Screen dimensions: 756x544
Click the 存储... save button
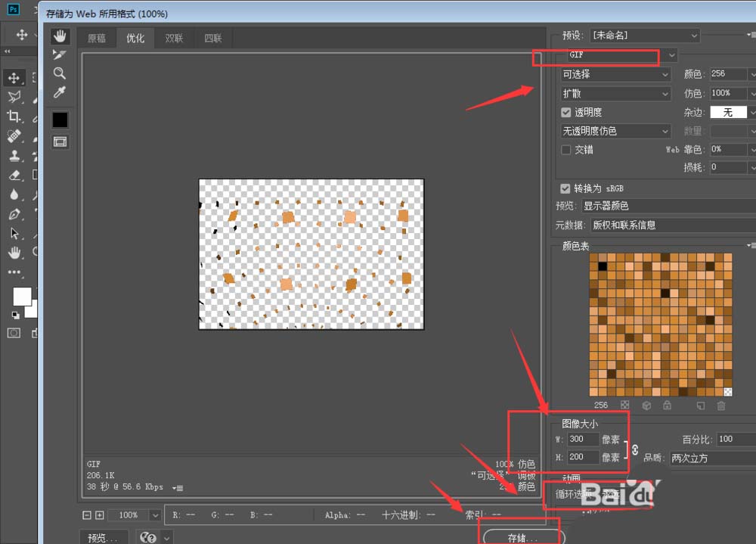[x=523, y=537]
